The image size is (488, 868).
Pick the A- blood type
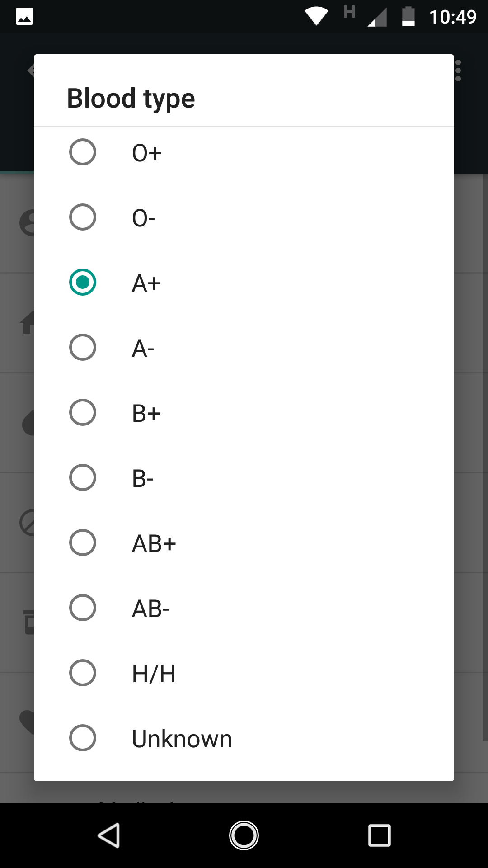[83, 347]
